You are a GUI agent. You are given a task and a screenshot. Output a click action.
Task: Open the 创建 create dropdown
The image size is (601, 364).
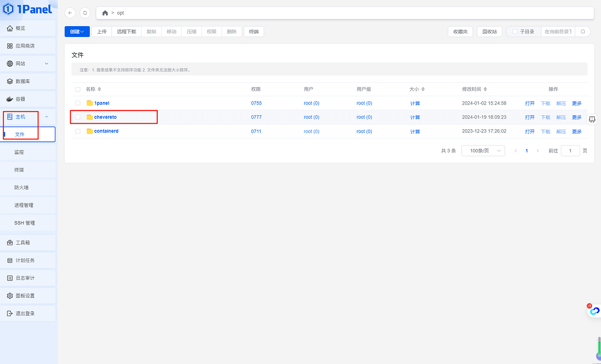point(77,32)
